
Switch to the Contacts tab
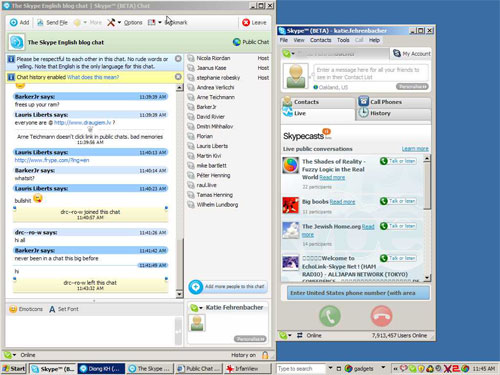point(318,102)
